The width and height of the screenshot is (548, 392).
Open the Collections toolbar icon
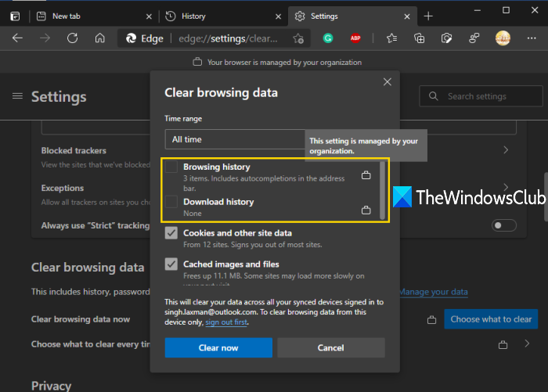click(420, 38)
